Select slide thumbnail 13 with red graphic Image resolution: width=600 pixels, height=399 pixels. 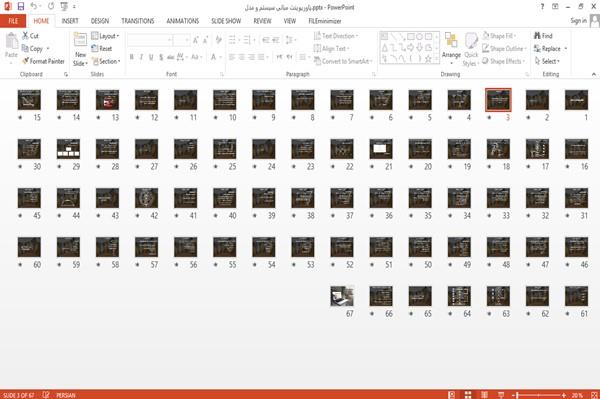click(x=107, y=100)
